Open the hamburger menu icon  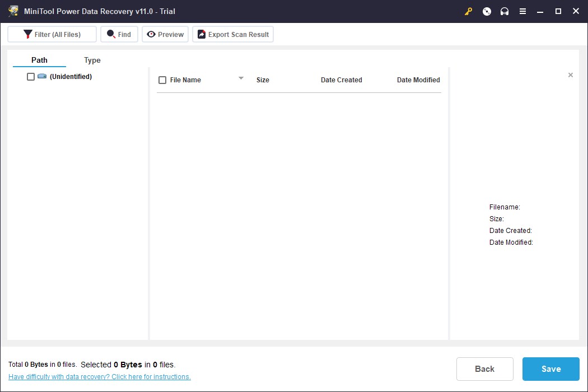tap(522, 11)
